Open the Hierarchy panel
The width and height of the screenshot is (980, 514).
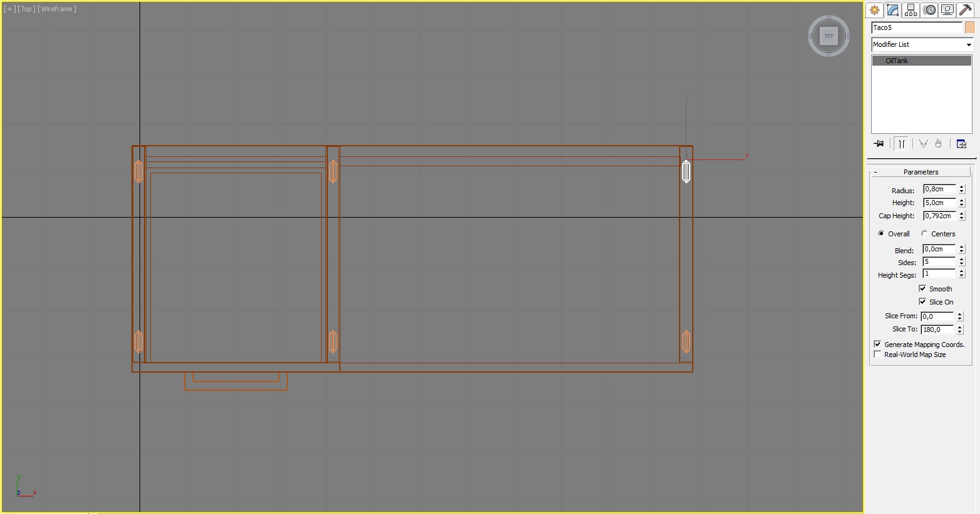click(x=911, y=10)
